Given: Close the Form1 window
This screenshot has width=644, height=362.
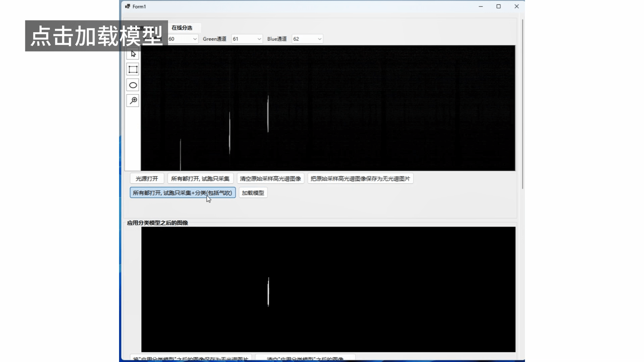Looking at the screenshot, I should 517,7.
